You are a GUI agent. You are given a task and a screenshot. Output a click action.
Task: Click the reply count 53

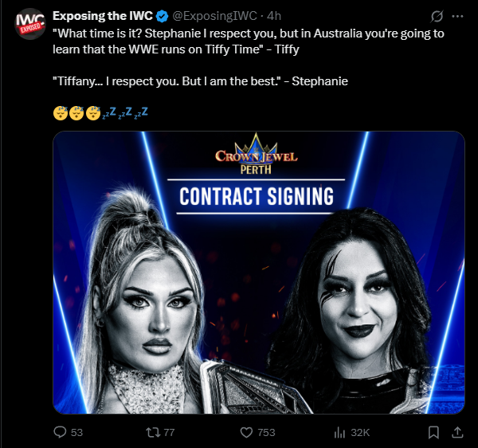(76, 432)
